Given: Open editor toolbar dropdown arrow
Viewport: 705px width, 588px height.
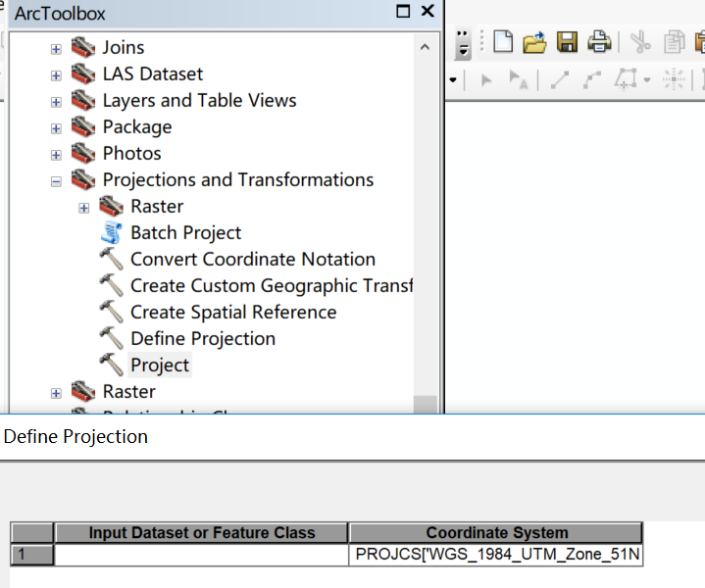Looking at the screenshot, I should [x=453, y=80].
